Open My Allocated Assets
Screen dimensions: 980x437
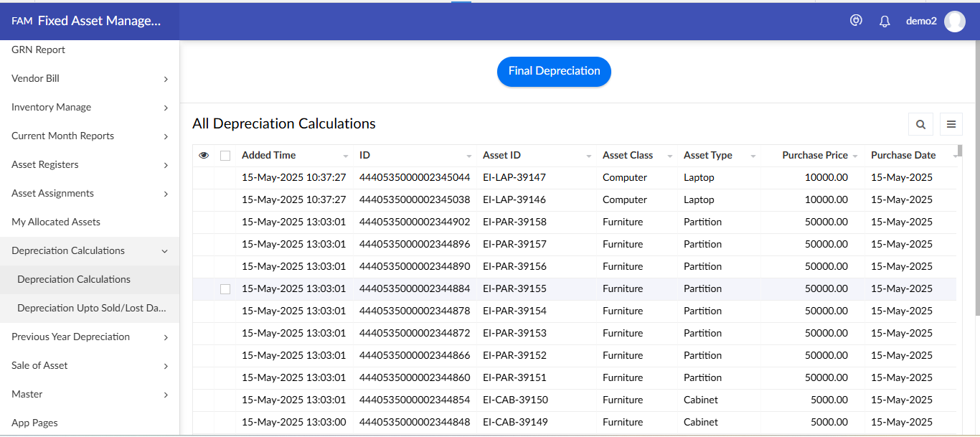[x=56, y=222]
